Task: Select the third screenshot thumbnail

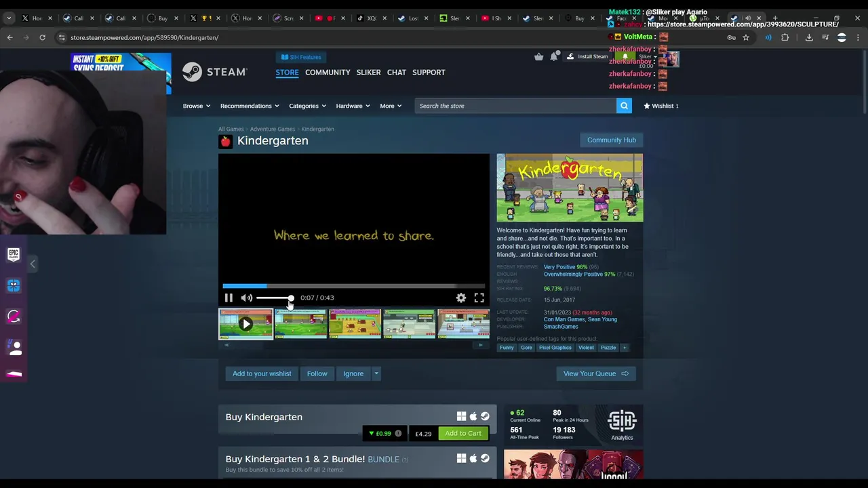Action: (x=355, y=324)
